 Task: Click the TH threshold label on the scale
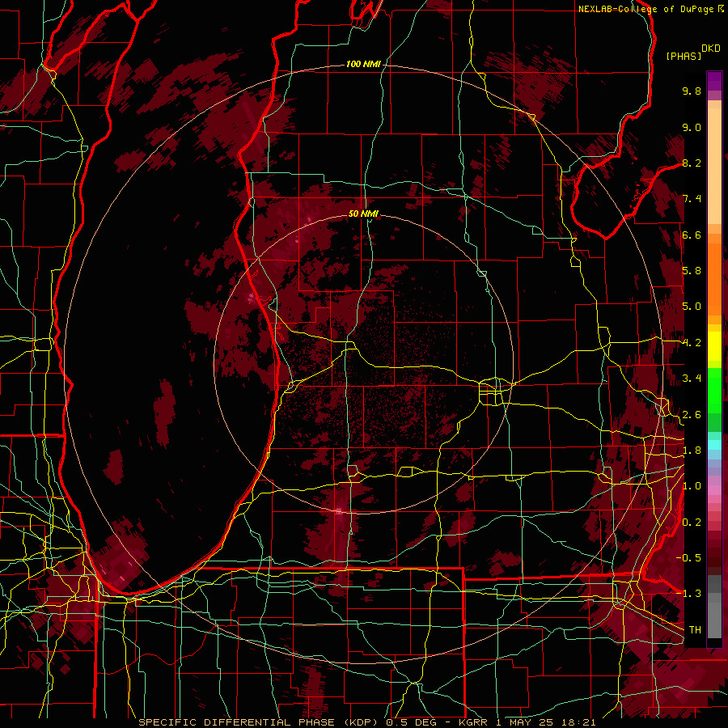(x=695, y=629)
